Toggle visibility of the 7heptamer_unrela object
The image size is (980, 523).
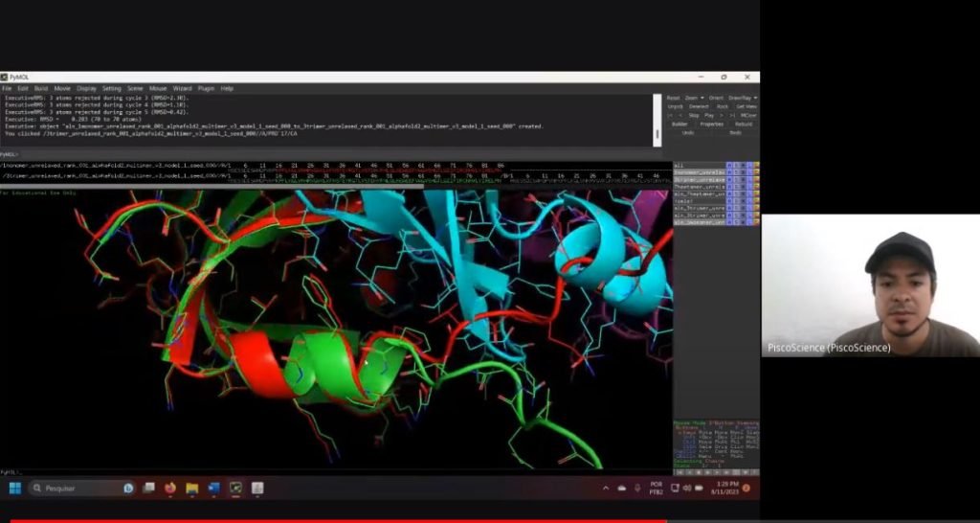[x=699, y=187]
